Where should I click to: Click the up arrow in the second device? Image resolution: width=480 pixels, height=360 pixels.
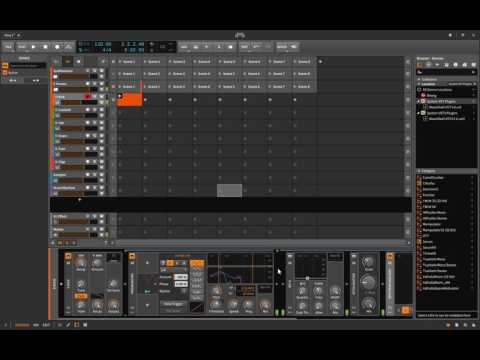pyautogui.click(x=147, y=263)
